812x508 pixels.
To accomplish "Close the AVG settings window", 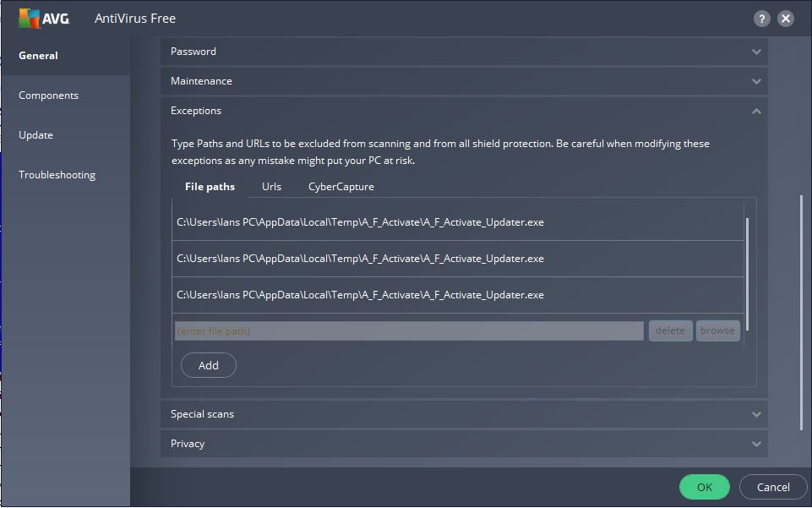I will point(786,19).
